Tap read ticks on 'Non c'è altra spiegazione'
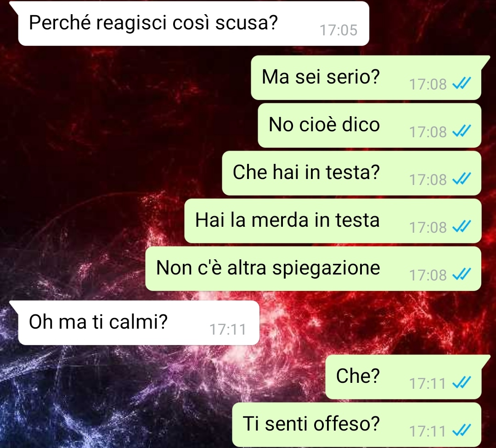The width and height of the screenshot is (496, 448). [462, 274]
